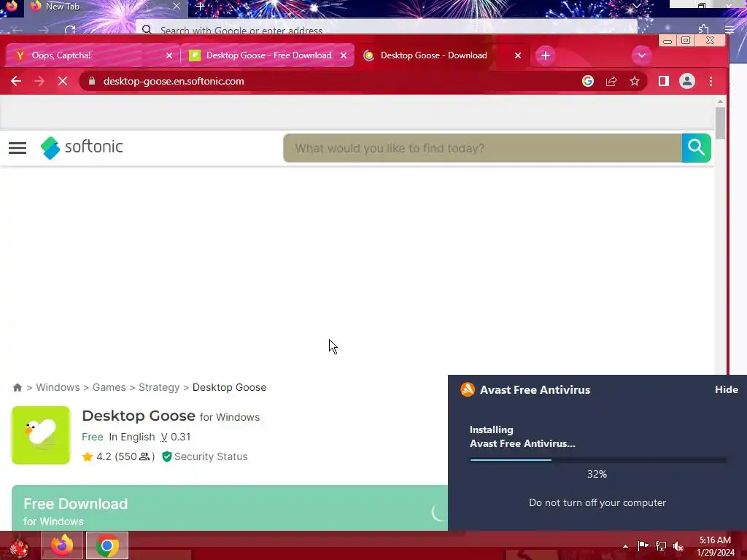
Task: Hide the Avast Free Antivirus popup
Action: (726, 389)
